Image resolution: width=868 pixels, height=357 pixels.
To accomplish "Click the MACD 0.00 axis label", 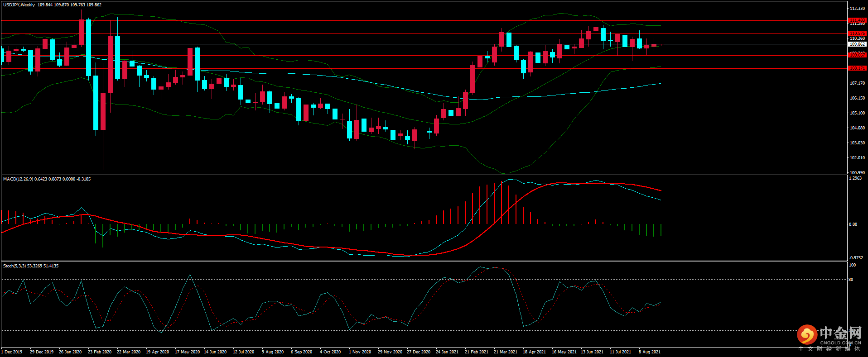I will [x=853, y=224].
